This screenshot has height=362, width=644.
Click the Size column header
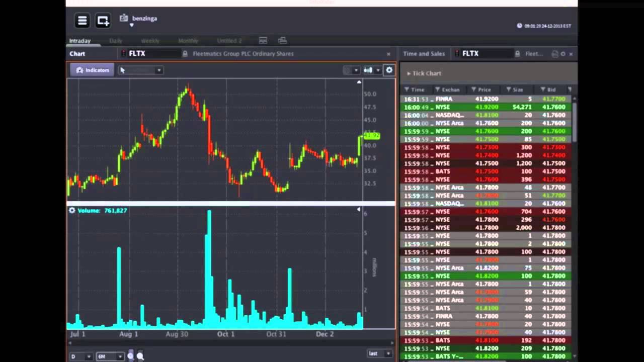518,89
